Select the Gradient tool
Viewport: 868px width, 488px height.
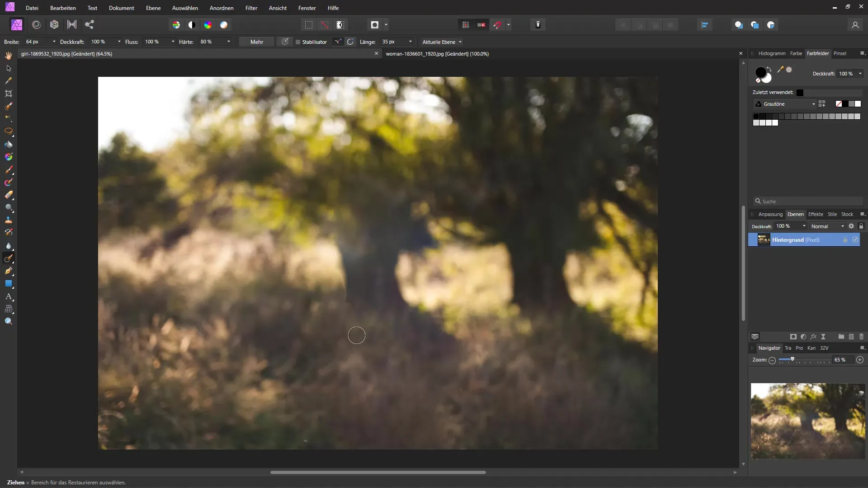[9, 157]
